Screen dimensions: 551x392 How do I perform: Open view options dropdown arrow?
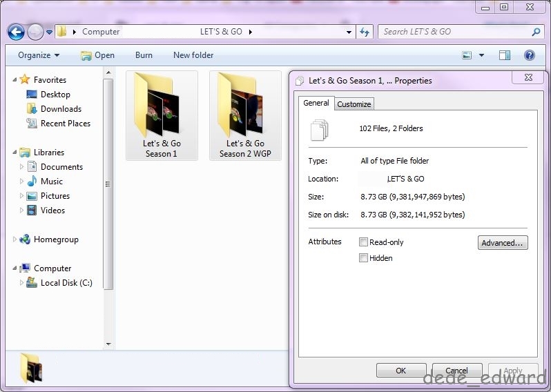pos(481,55)
